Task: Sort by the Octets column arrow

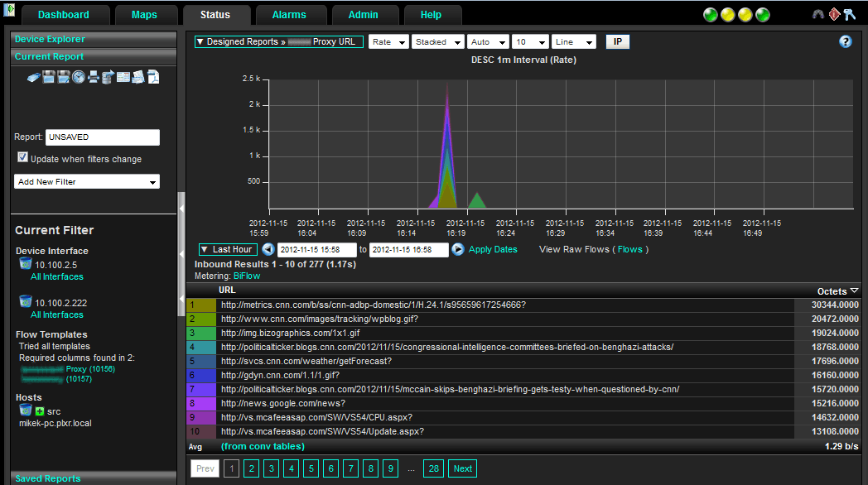Action: tap(854, 291)
